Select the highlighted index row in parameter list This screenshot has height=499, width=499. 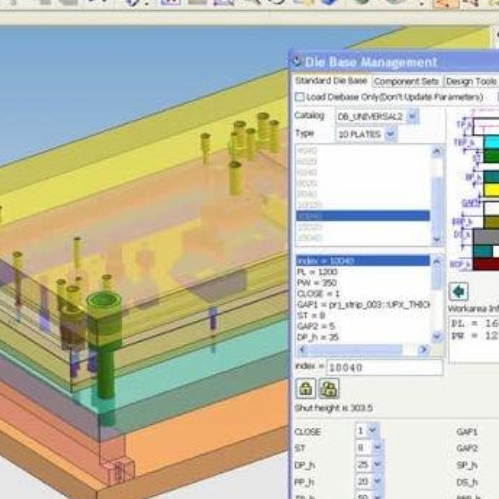363,261
